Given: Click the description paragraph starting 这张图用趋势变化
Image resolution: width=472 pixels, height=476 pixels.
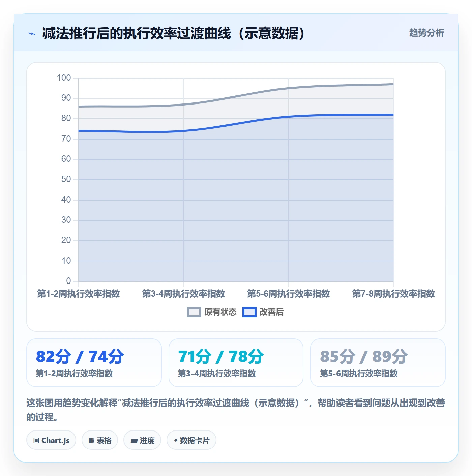Looking at the screenshot, I should (236, 410).
